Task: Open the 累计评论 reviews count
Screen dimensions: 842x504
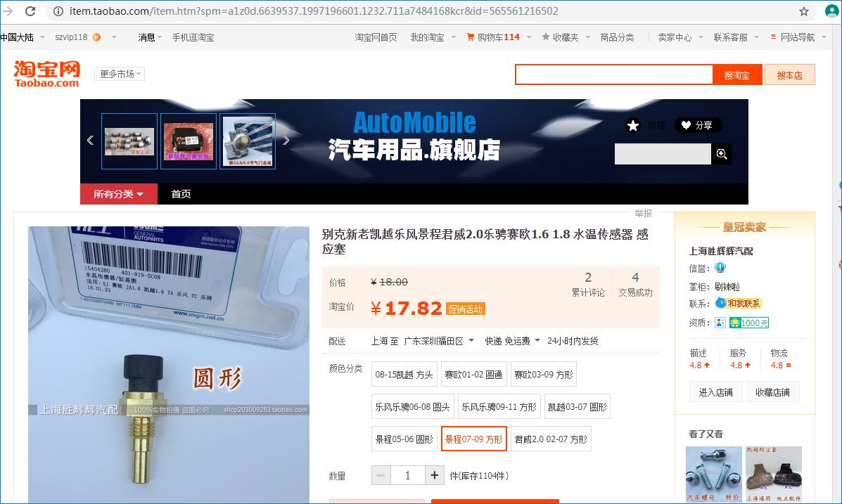Action: (x=589, y=285)
